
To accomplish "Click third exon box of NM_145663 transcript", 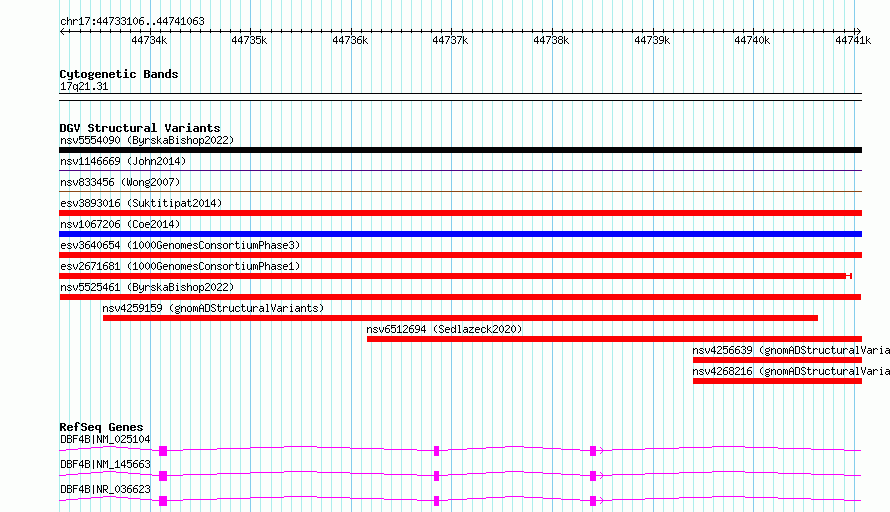I will click(x=593, y=476).
